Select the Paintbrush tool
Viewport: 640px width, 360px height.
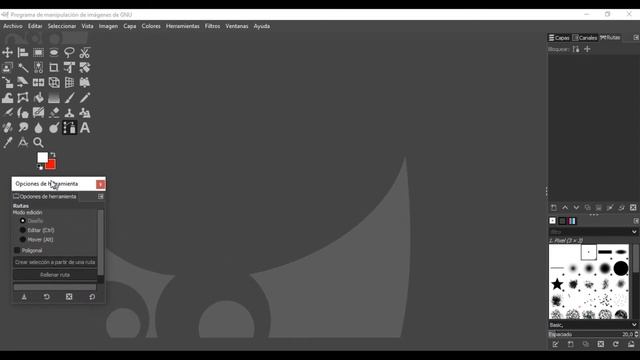click(69, 98)
